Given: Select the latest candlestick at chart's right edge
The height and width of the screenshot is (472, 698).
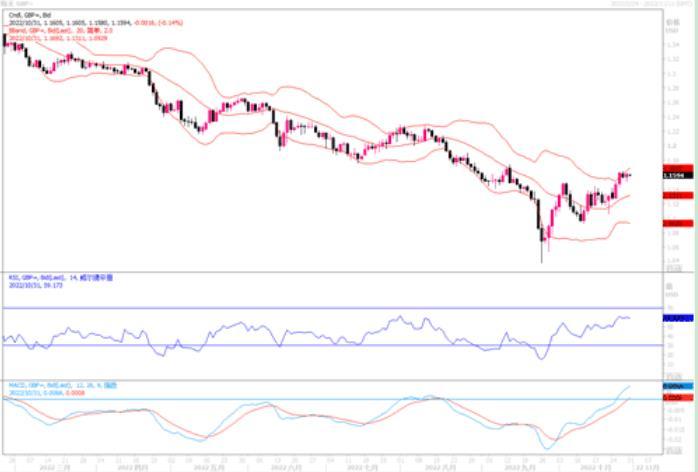Looking at the screenshot, I should click(629, 175).
